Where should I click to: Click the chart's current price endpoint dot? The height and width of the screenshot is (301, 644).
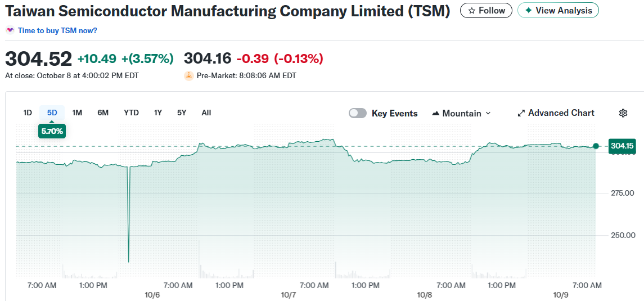(596, 146)
